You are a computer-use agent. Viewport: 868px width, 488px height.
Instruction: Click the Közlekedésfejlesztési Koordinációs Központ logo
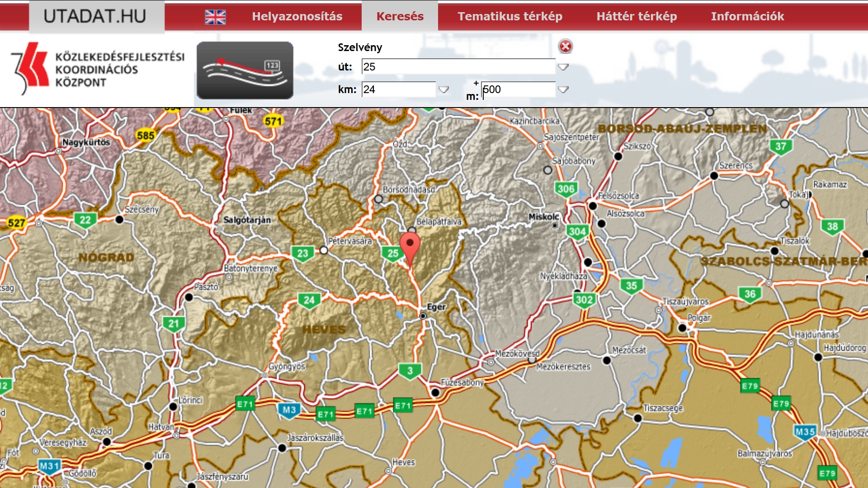coord(97,69)
